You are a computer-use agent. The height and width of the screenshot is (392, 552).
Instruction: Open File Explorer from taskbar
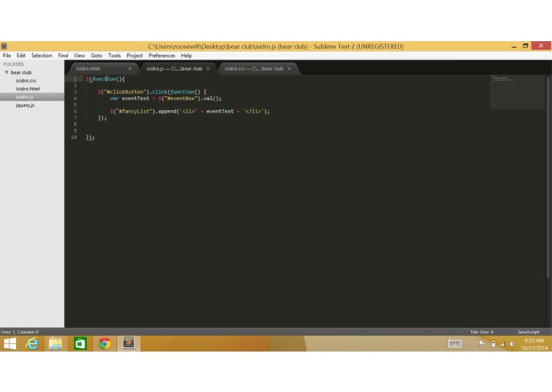point(56,344)
